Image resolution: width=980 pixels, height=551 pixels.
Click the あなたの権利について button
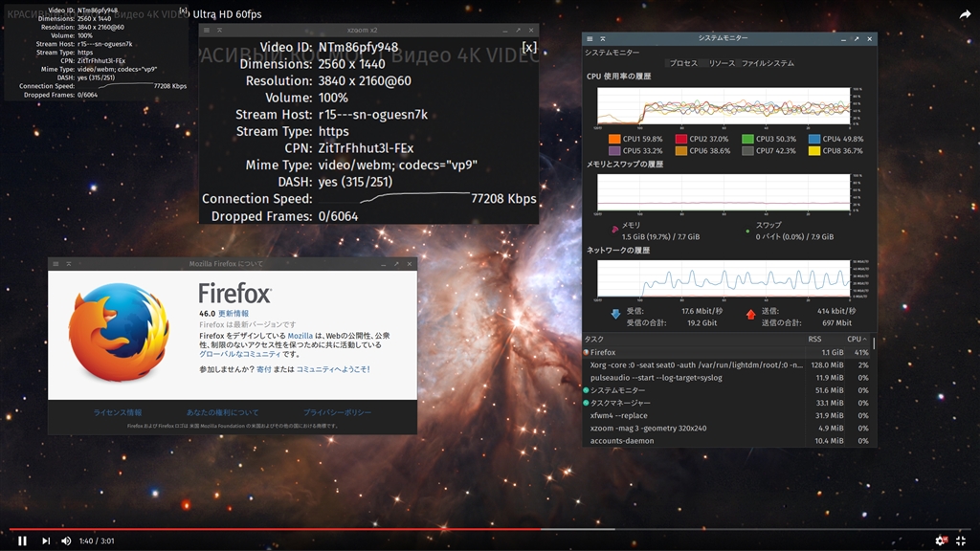click(x=222, y=412)
